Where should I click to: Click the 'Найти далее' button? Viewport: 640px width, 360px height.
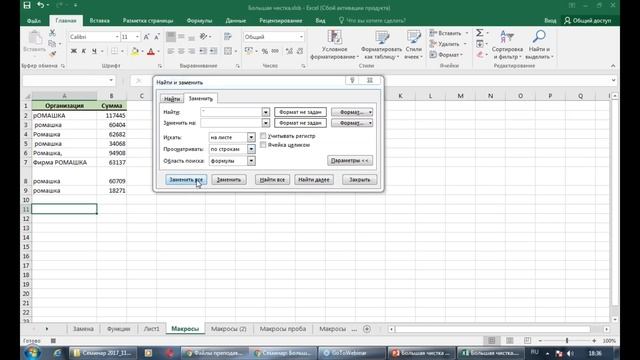pos(314,180)
